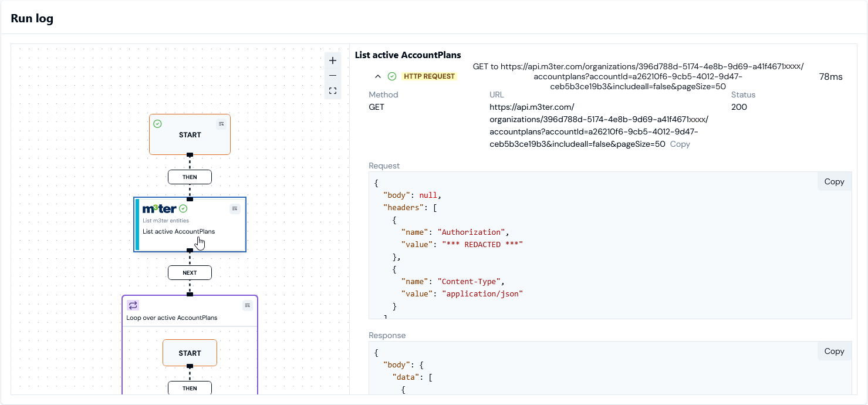Open Loop over active AccountPlans details icon

[248, 305]
